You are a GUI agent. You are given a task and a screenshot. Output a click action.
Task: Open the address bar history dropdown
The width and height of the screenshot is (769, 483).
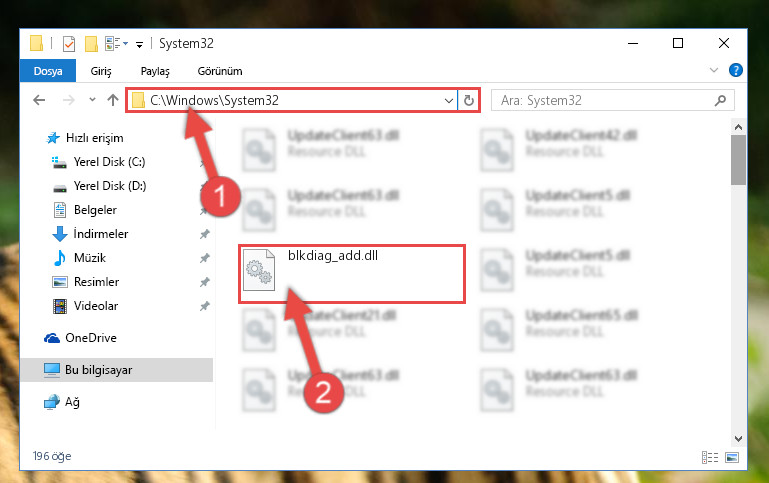[448, 101]
